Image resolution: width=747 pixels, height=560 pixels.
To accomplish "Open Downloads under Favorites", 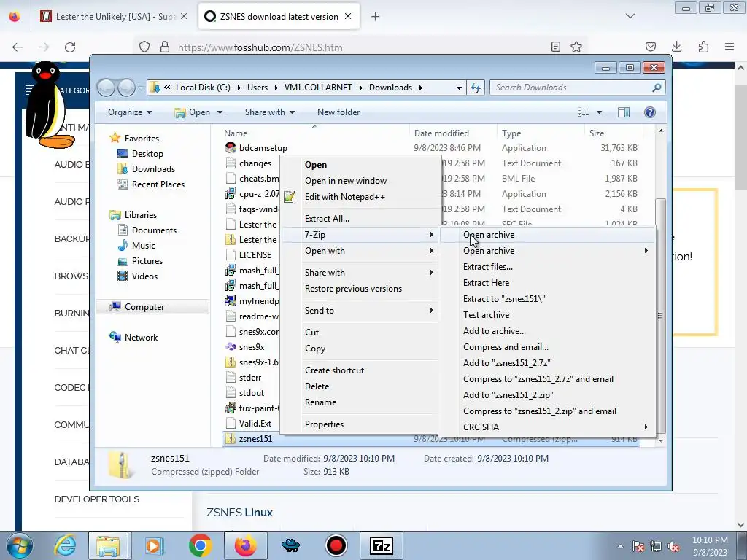I will click(153, 169).
